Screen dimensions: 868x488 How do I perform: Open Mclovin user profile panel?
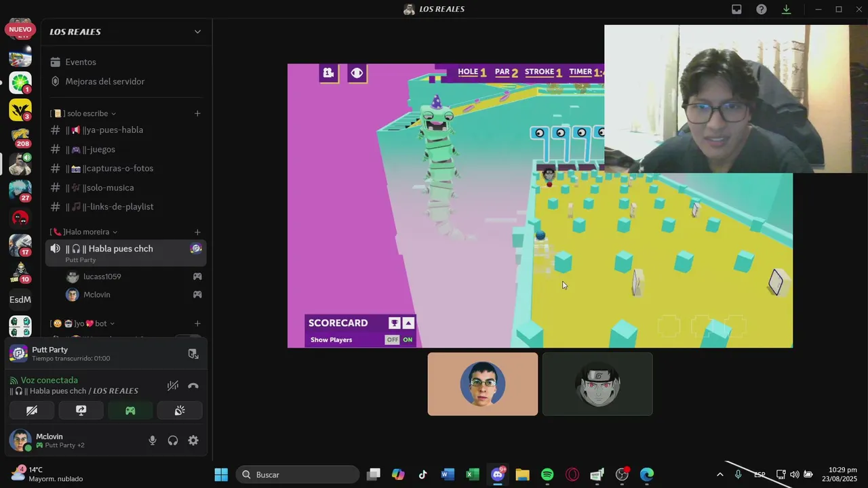point(47,441)
